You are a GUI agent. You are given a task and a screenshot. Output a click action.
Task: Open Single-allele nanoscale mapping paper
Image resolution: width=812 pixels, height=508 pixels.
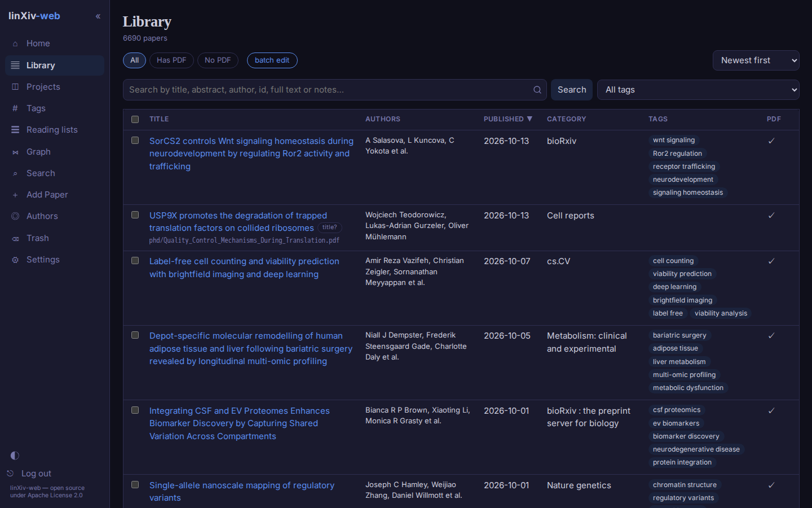[242, 492]
